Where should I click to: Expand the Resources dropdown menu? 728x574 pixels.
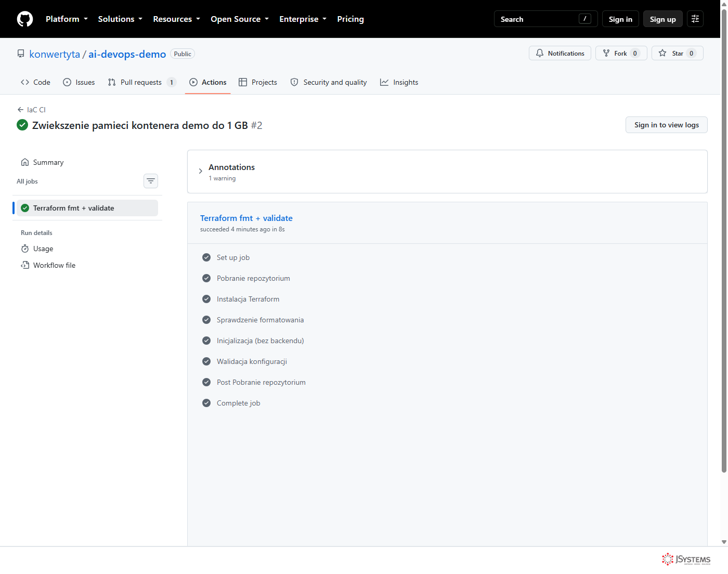click(x=176, y=19)
